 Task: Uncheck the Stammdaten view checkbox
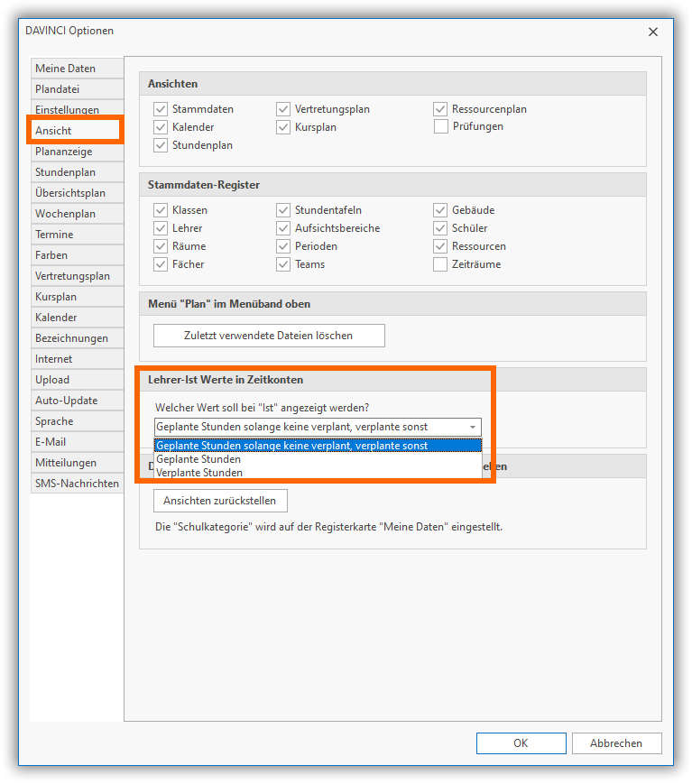coord(161,109)
